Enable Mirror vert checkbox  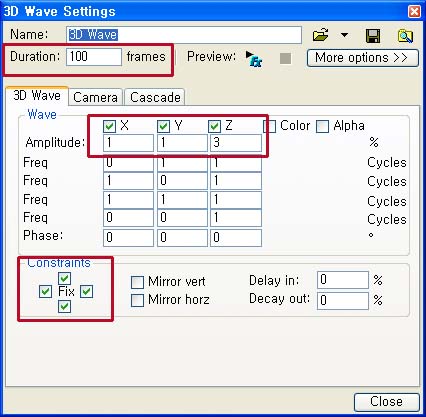pyautogui.click(x=137, y=282)
